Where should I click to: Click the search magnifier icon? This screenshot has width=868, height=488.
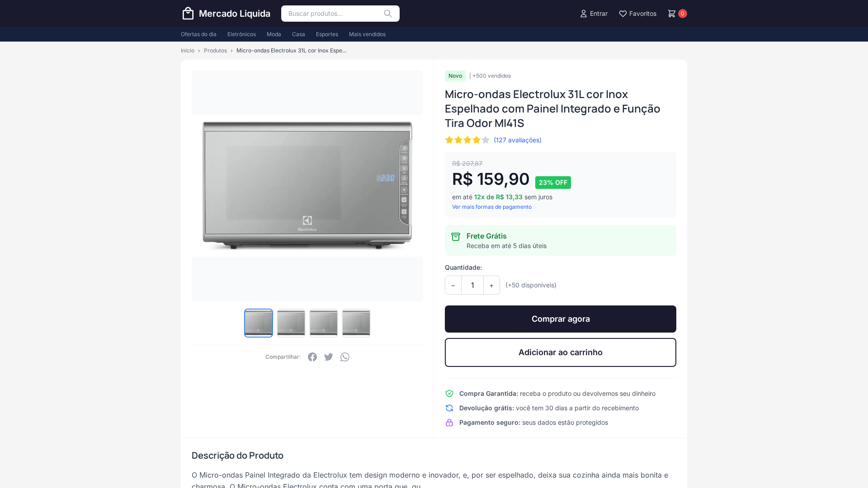coord(387,14)
